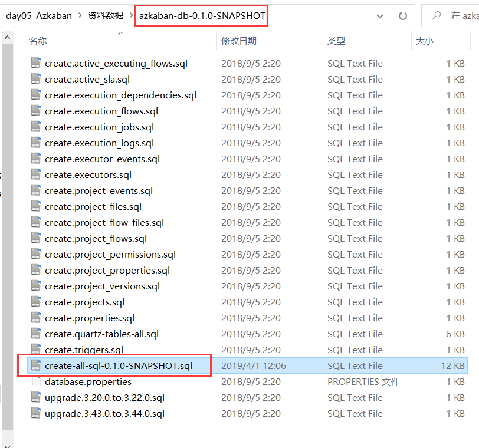
Task: Click the create.project_permissions.sql file icon
Action: click(x=36, y=253)
